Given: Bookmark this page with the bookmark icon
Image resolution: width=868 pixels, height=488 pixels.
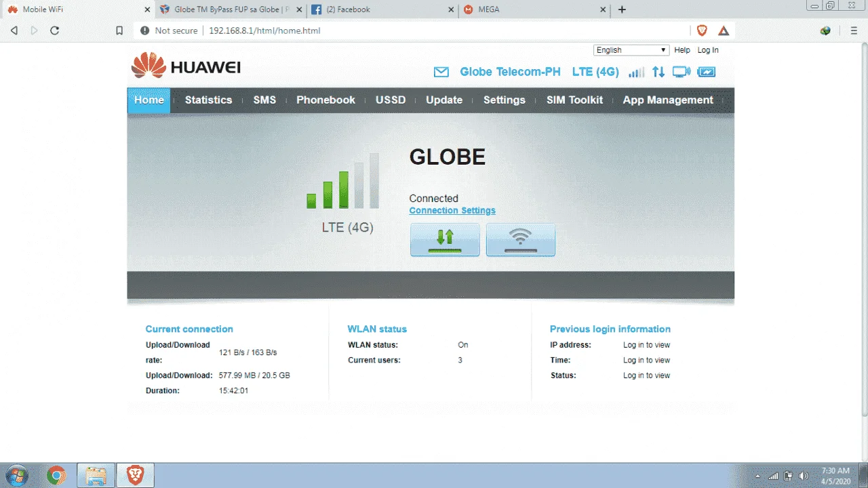Looking at the screenshot, I should [x=119, y=30].
